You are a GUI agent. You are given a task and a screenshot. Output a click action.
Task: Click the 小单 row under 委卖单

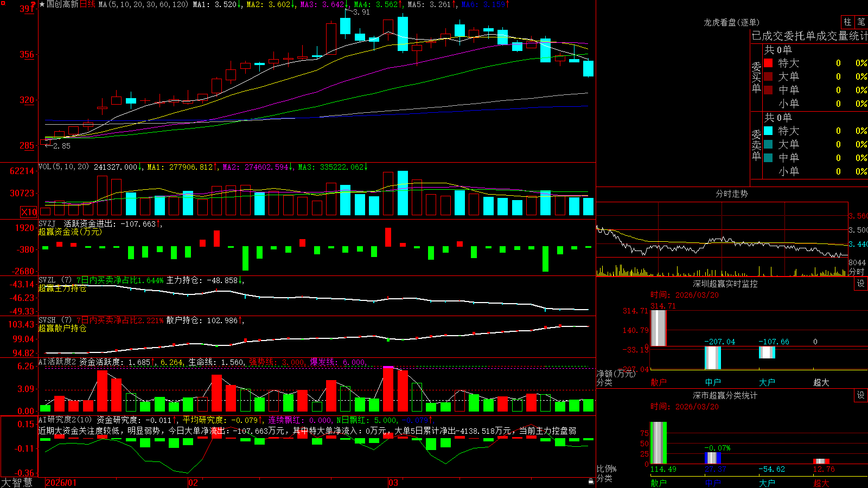click(x=815, y=171)
